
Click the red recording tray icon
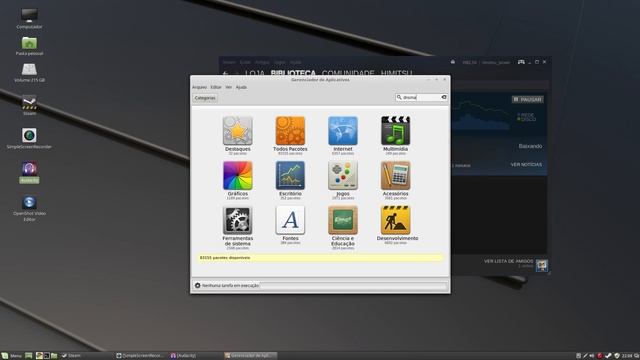pyautogui.click(x=600, y=356)
